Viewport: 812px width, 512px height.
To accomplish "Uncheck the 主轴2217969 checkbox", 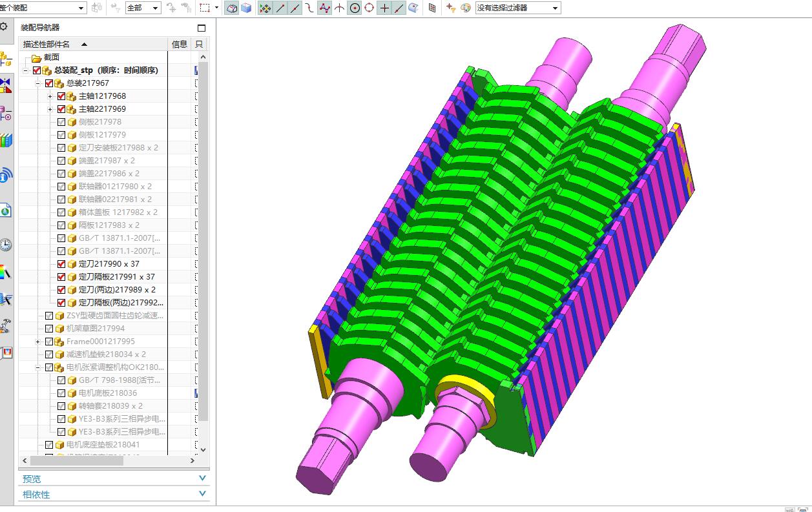I will 61,109.
